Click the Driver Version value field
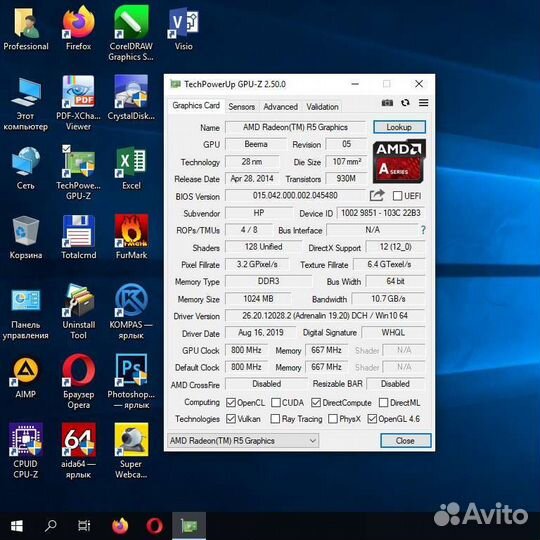 click(325, 315)
